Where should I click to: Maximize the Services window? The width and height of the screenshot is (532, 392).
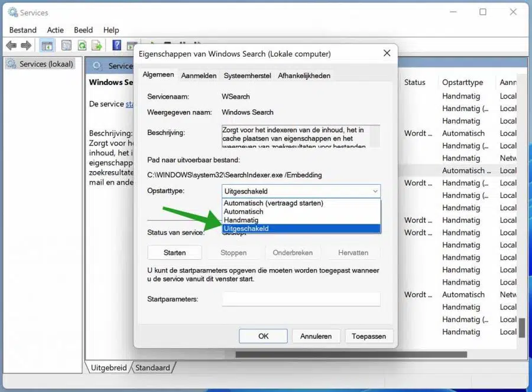(x=483, y=12)
